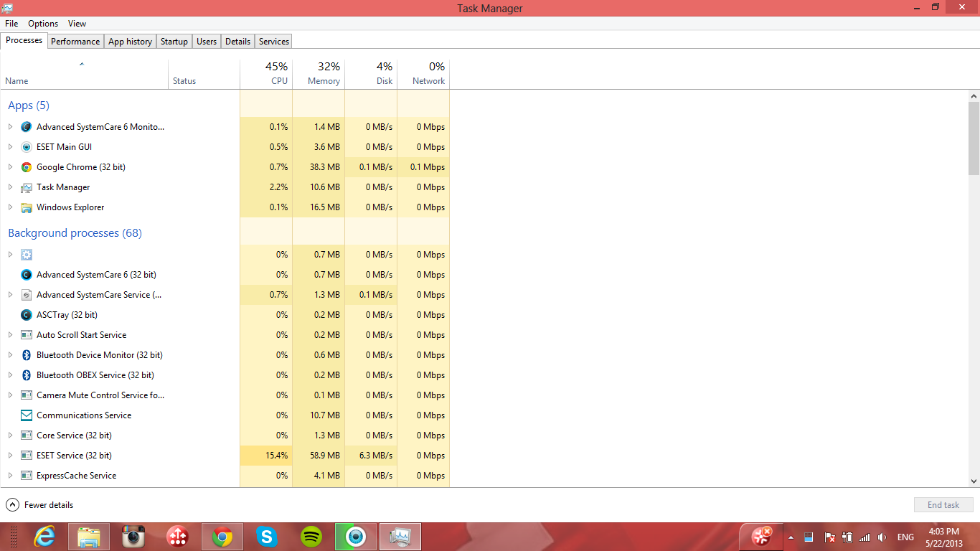Viewport: 980px width, 551px height.
Task: Click the scrollbar up arrow
Action: click(x=974, y=95)
